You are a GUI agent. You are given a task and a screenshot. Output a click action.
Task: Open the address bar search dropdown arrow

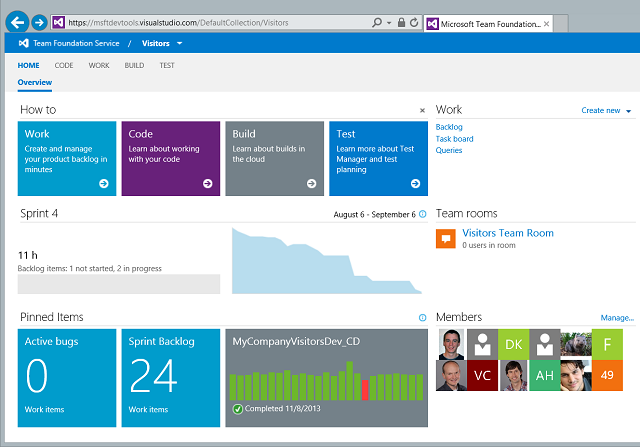(x=389, y=23)
